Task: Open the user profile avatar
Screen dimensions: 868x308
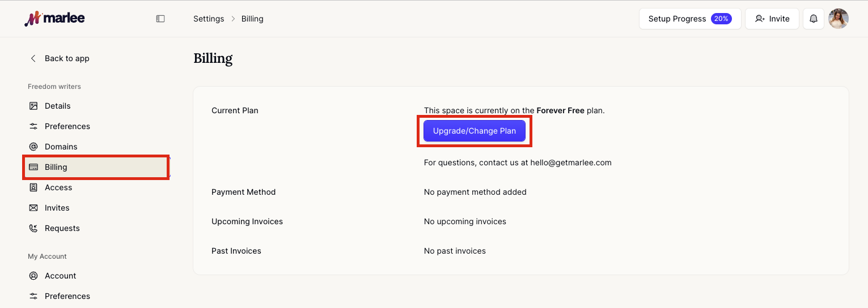Action: 839,19
